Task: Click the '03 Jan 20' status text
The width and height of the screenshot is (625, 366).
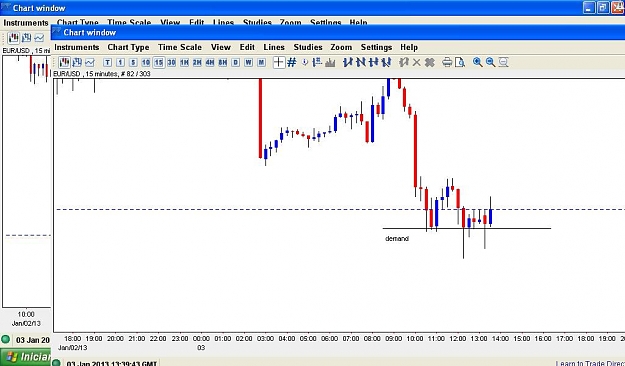Action: 33,340
